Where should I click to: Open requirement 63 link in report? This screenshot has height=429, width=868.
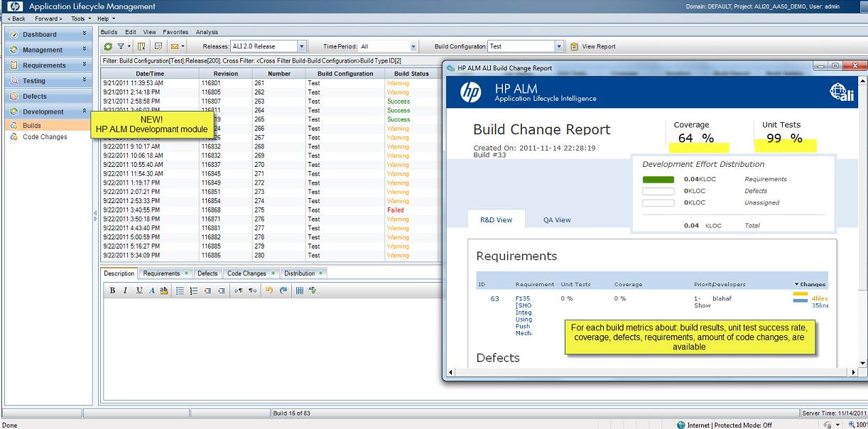494,299
